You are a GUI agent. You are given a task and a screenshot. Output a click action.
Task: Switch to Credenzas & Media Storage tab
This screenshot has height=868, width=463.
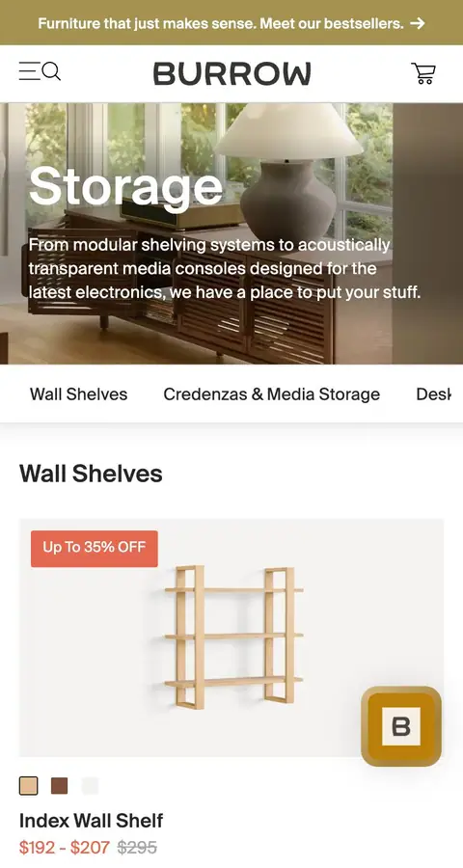click(x=271, y=394)
